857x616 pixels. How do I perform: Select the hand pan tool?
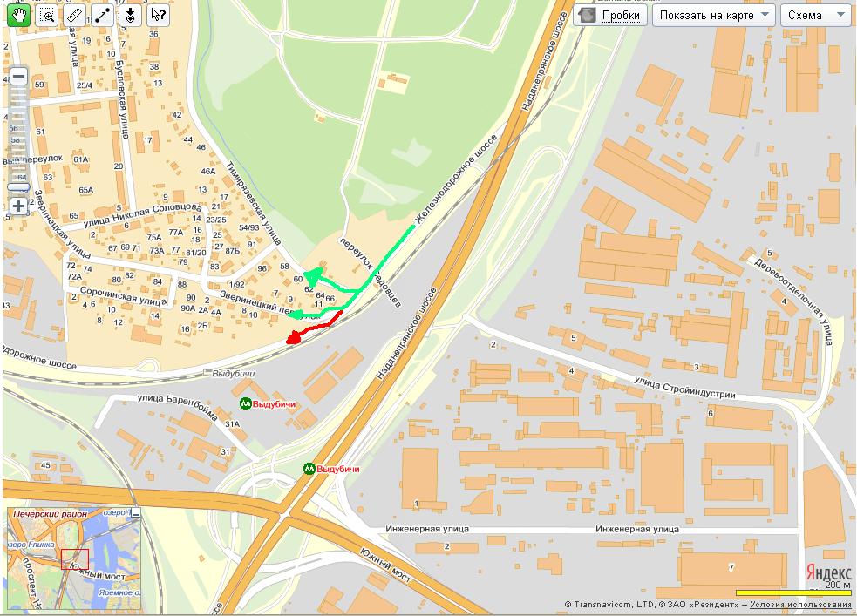(19, 15)
